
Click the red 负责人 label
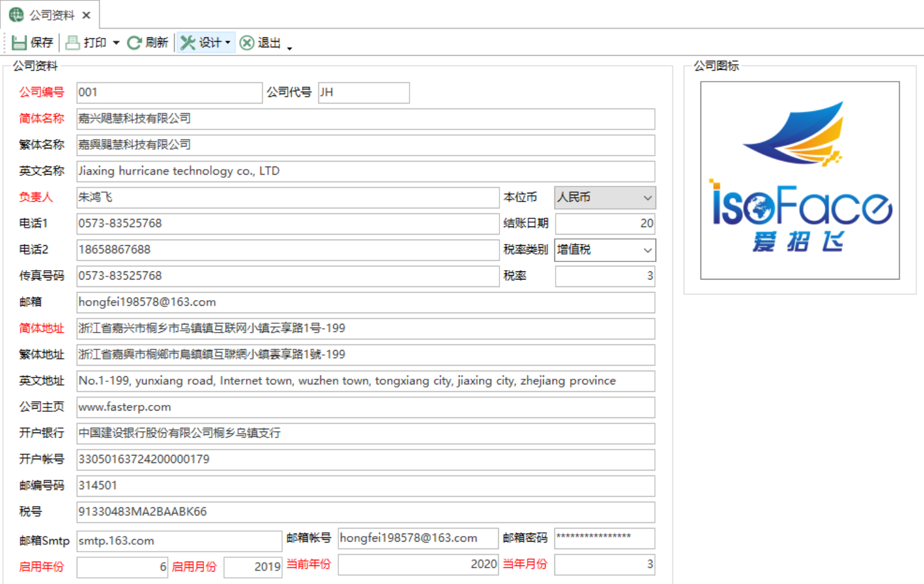(x=36, y=197)
